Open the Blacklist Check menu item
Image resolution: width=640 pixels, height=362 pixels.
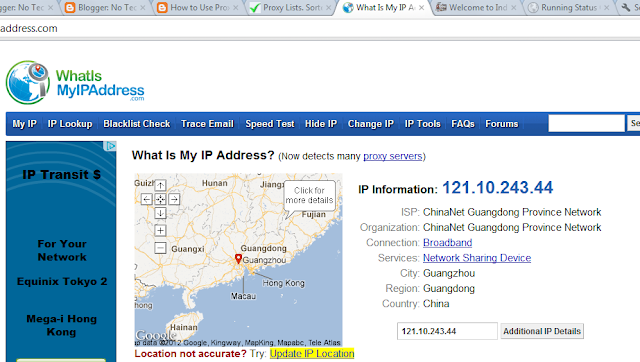click(x=137, y=124)
